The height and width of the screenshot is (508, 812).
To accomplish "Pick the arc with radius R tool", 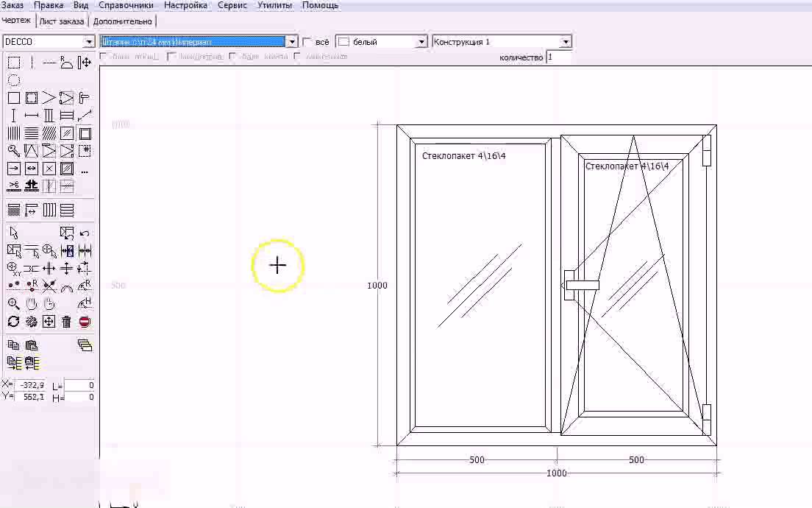I will pyautogui.click(x=66, y=63).
